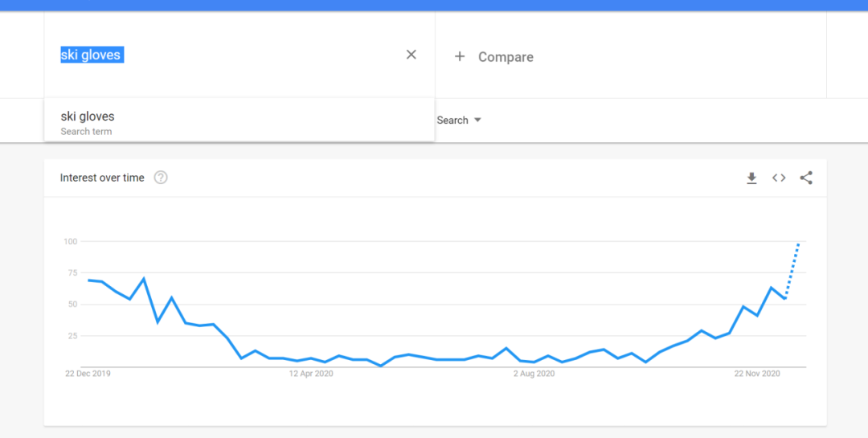Click the Compare text to add term
The image size is (868, 438).
[x=506, y=57]
